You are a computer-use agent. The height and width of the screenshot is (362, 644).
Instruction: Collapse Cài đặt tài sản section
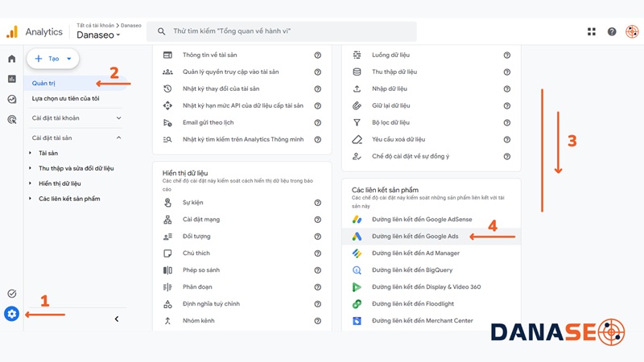[76, 138]
